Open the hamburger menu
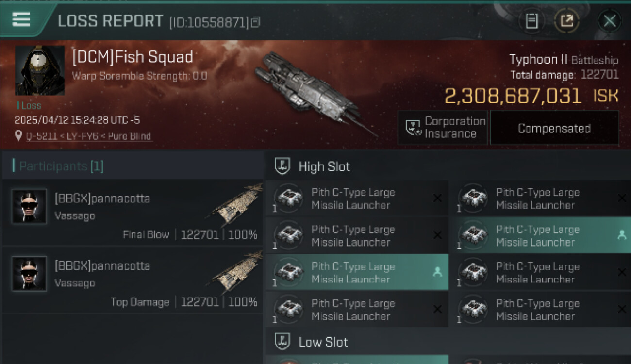 click(x=21, y=19)
